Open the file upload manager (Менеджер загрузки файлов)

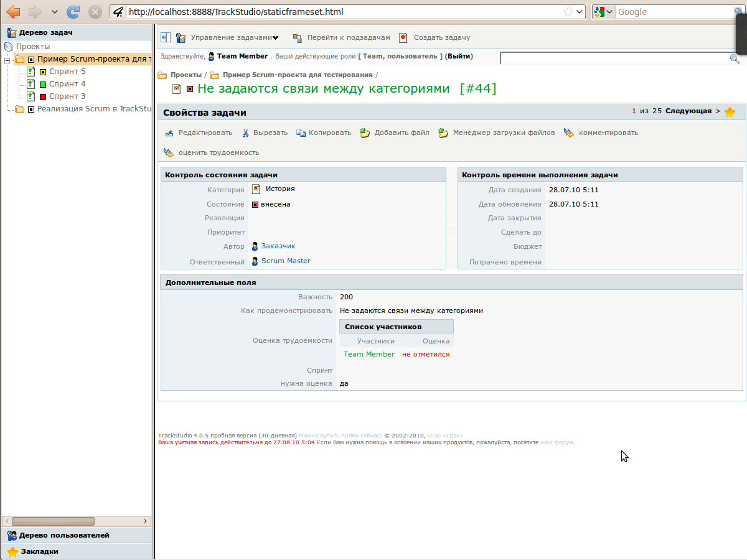(443, 133)
